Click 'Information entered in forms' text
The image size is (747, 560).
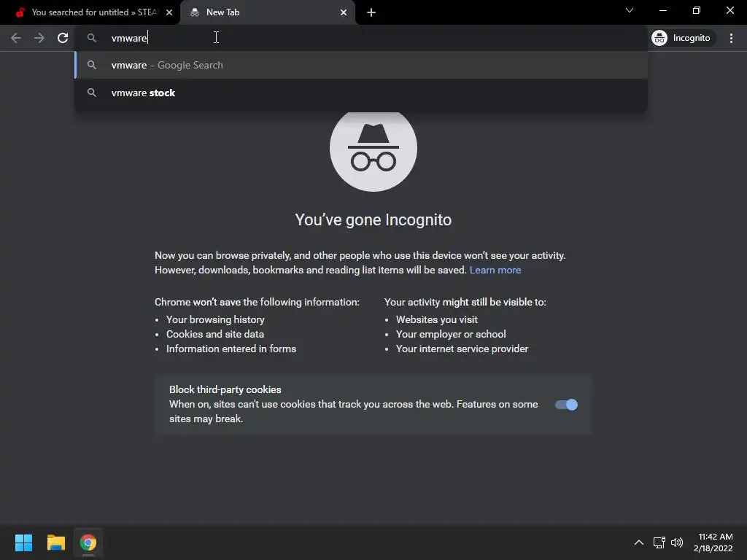(231, 349)
